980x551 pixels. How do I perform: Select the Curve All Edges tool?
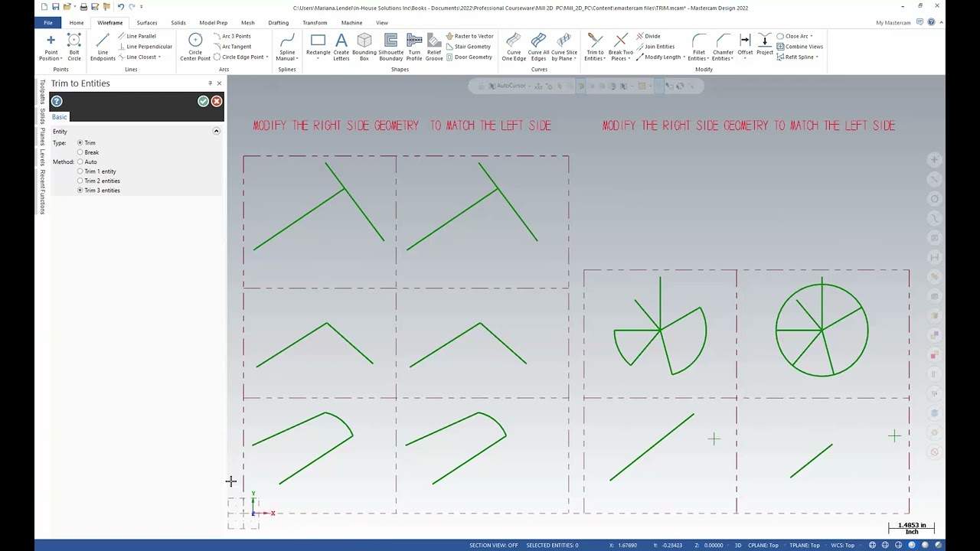pyautogui.click(x=538, y=47)
